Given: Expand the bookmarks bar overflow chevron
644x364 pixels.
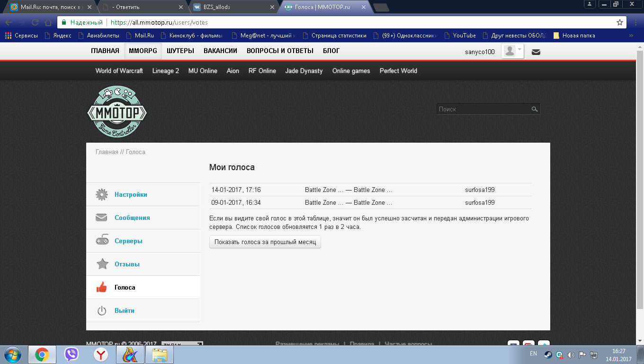Looking at the screenshot, I should (631, 36).
